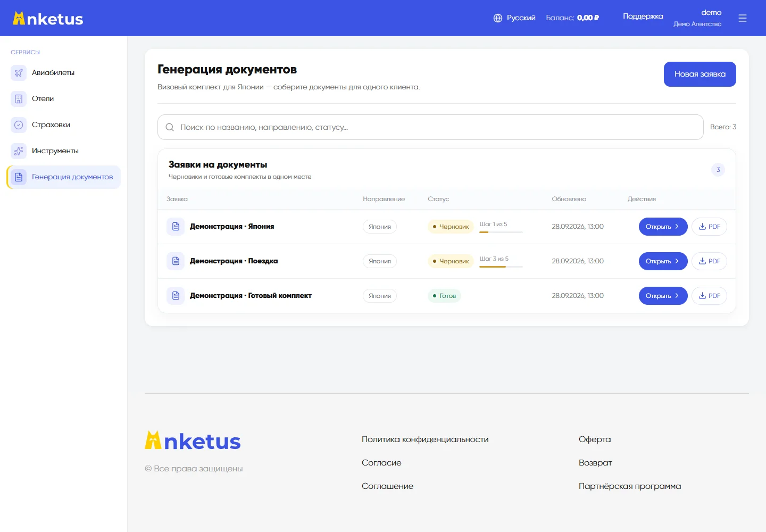Click the Направление column header
This screenshot has width=766, height=532.
click(x=384, y=199)
